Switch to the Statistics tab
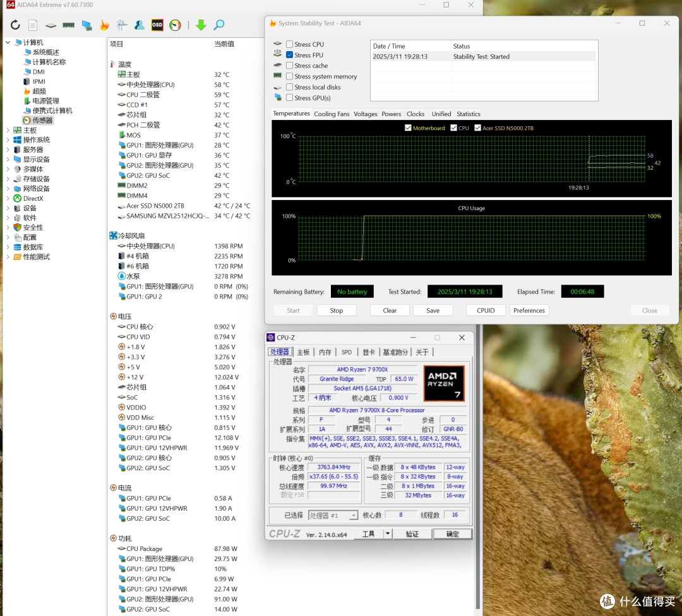This screenshot has width=682, height=616. [x=469, y=114]
